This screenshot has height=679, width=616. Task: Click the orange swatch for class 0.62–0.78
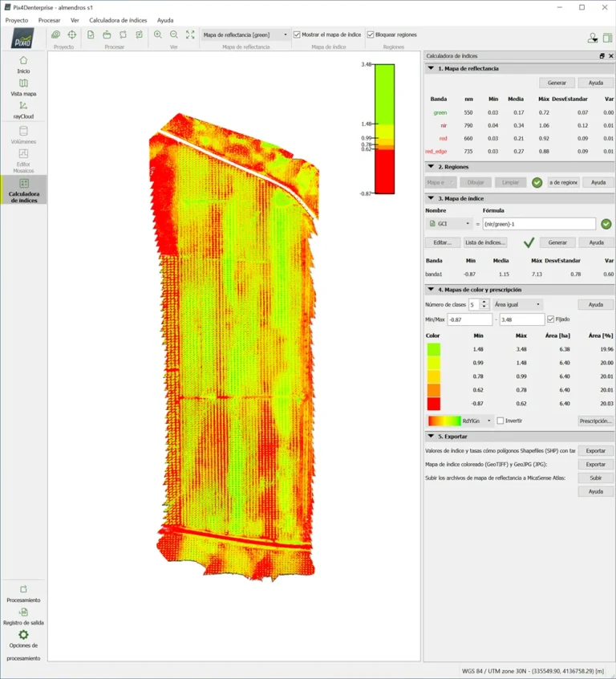(434, 390)
